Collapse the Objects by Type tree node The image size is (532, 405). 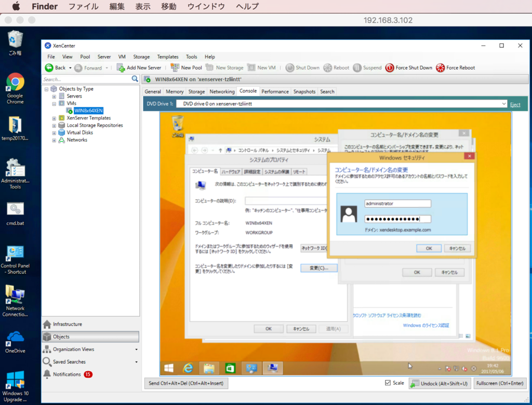46,89
